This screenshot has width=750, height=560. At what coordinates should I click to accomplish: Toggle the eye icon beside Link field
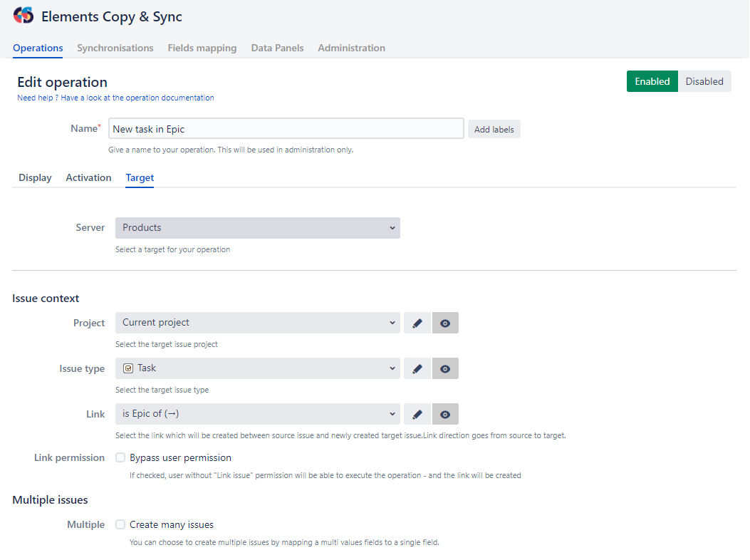click(x=445, y=414)
